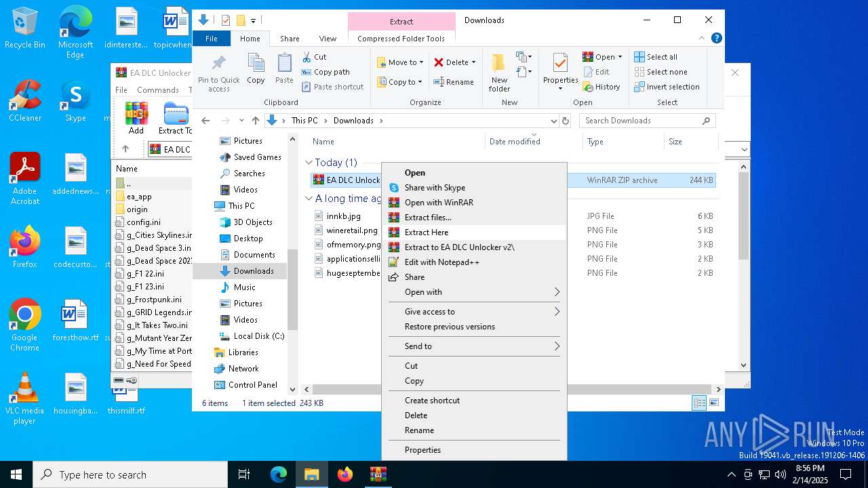Screen dimensions: 868x488
Task: Open the File tab
Action: pos(212,39)
